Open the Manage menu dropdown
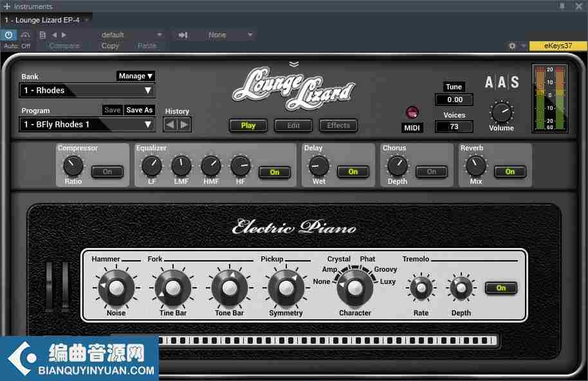588x381 pixels. pyautogui.click(x=135, y=76)
